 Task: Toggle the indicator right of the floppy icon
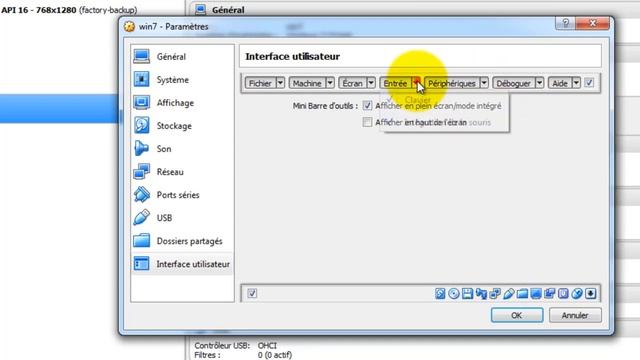tap(481, 293)
